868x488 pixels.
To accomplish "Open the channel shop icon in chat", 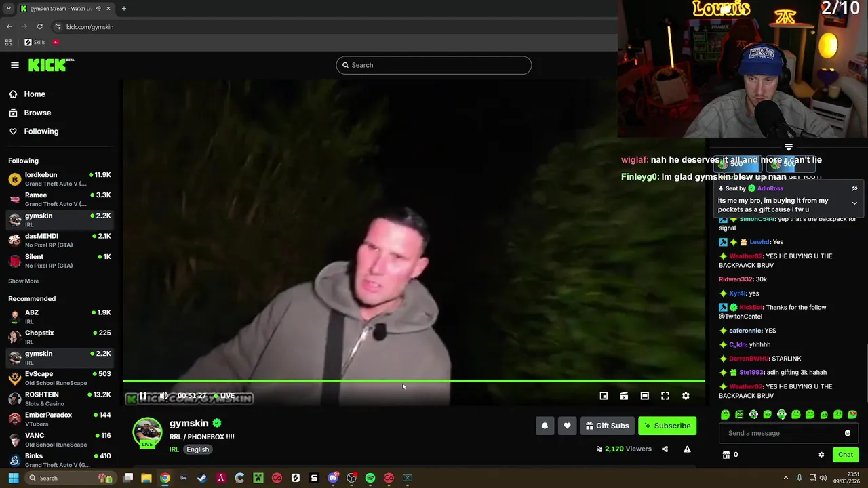I will click(x=726, y=455).
